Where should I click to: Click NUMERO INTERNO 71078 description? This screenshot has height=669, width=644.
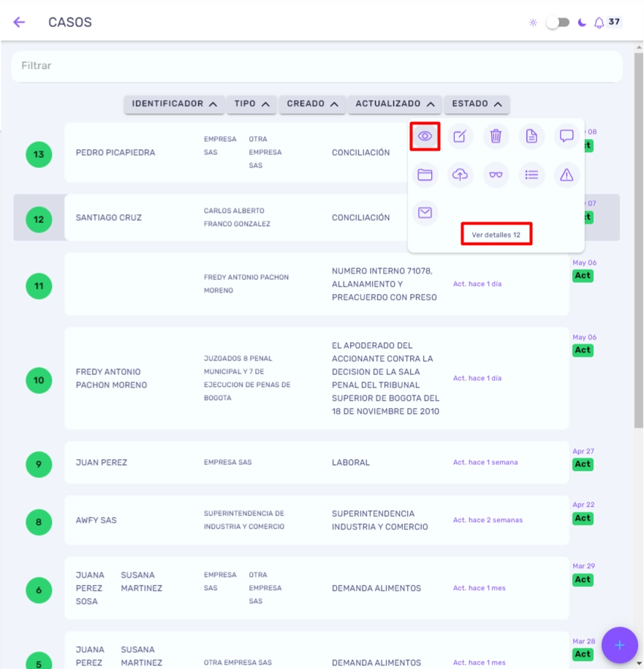(384, 284)
